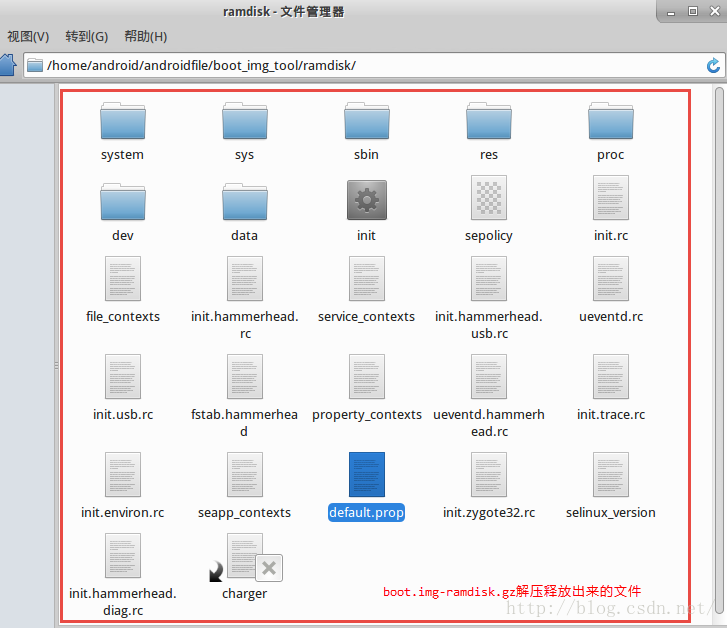Open the 帮助(H) menu
The height and width of the screenshot is (628, 727).
point(146,37)
